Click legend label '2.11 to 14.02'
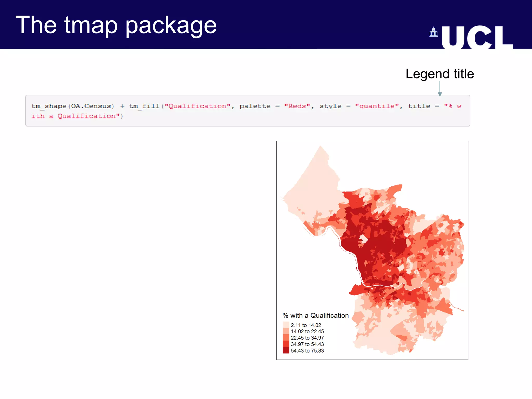The width and height of the screenshot is (532, 399). pos(306,325)
